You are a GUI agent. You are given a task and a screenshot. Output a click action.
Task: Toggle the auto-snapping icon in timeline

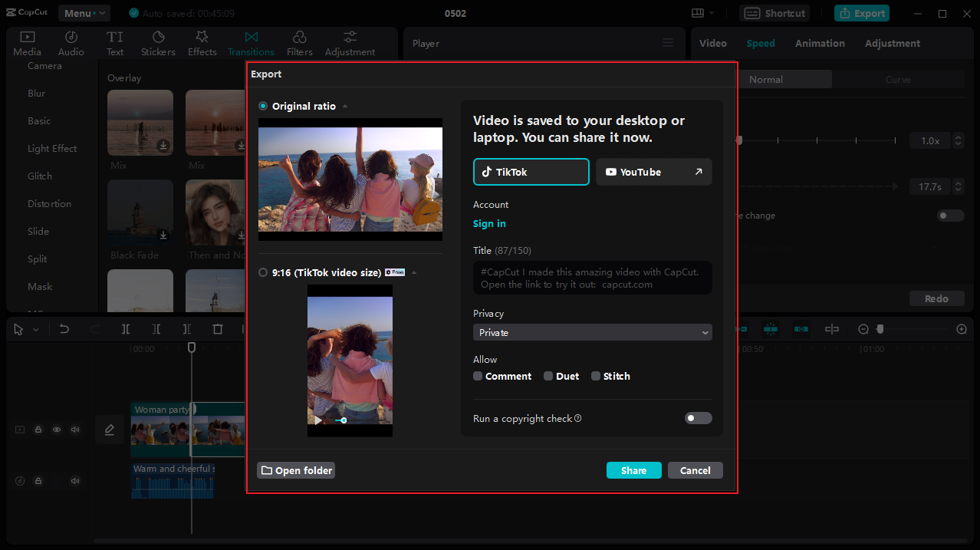771,329
